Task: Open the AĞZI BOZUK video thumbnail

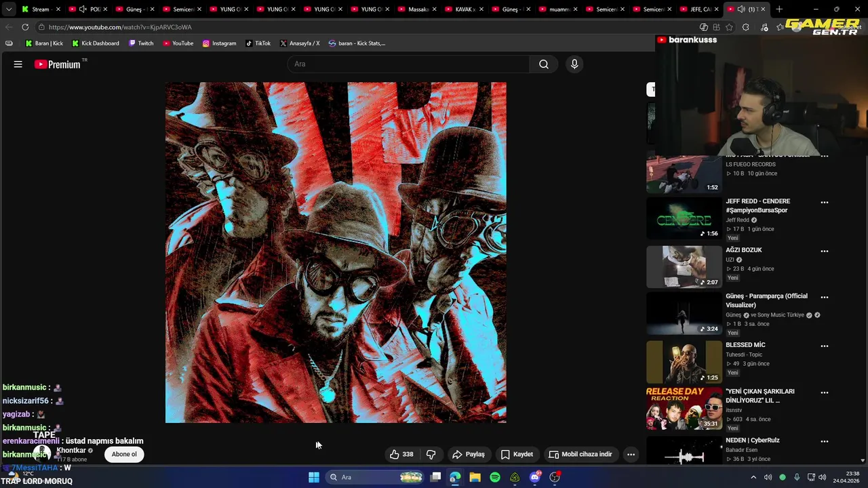Action: coord(684,267)
